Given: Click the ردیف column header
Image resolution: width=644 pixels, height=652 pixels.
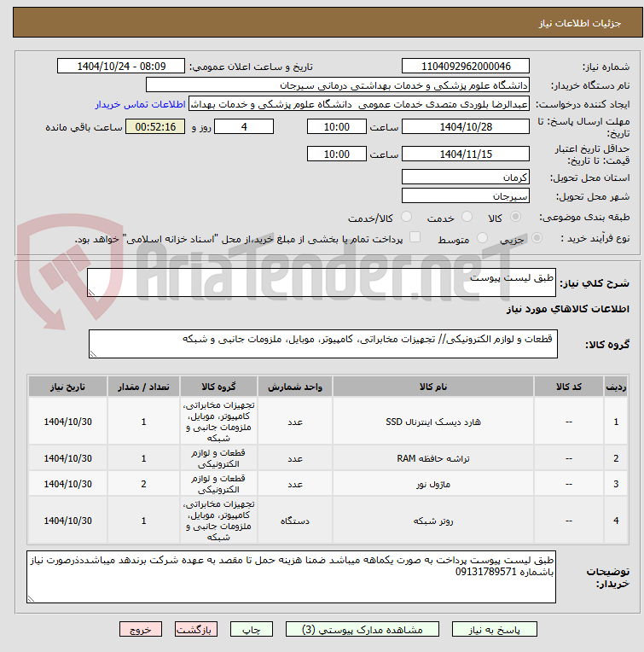Looking at the screenshot, I should point(616,387).
